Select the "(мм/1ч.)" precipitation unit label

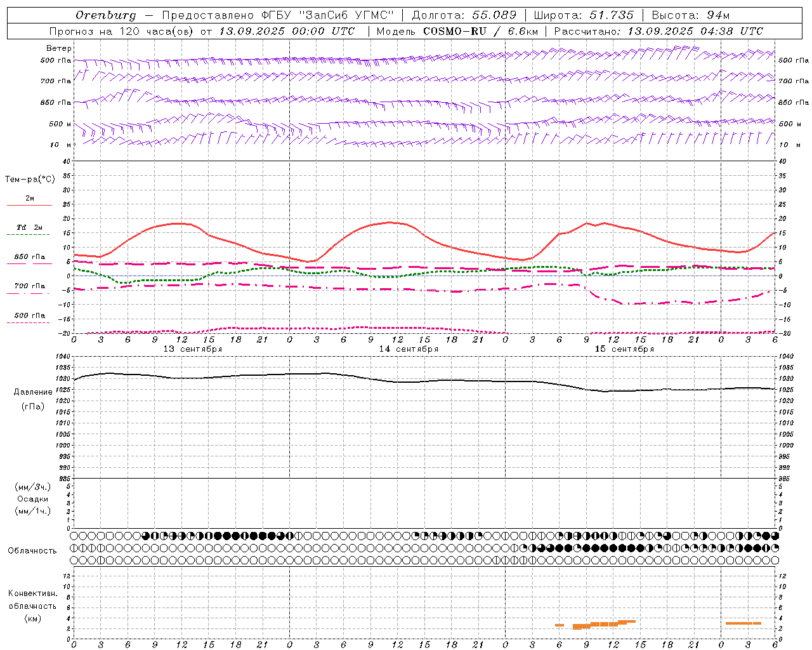point(33,511)
